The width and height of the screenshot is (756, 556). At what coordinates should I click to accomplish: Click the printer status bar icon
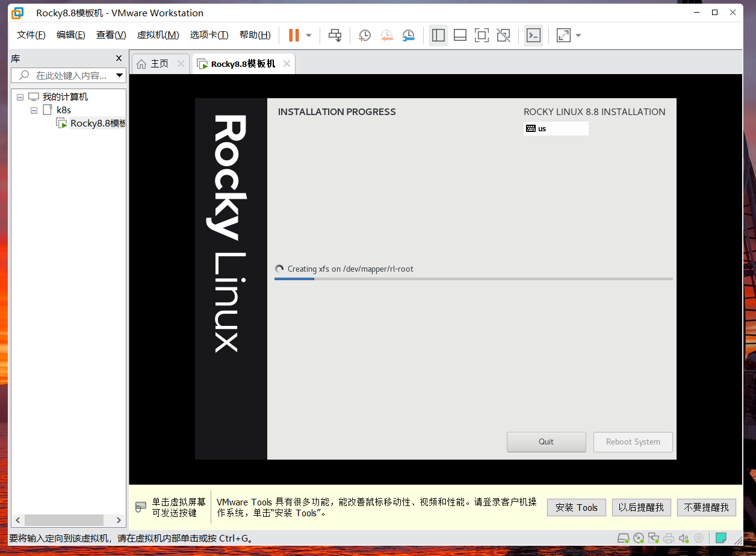(669, 538)
